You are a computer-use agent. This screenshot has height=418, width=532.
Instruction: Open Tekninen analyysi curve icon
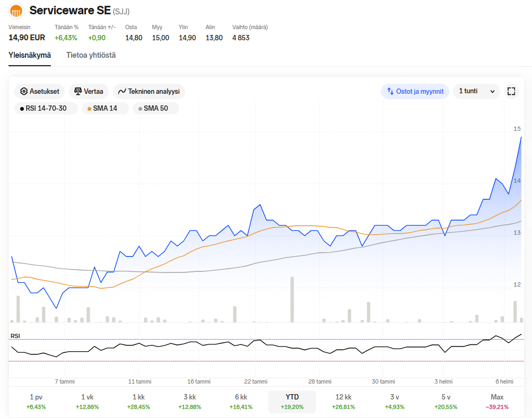(x=122, y=91)
